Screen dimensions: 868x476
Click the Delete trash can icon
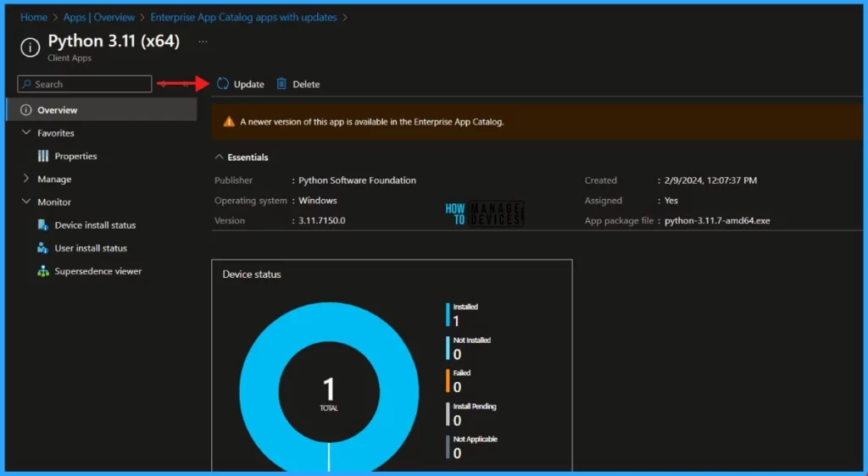281,84
